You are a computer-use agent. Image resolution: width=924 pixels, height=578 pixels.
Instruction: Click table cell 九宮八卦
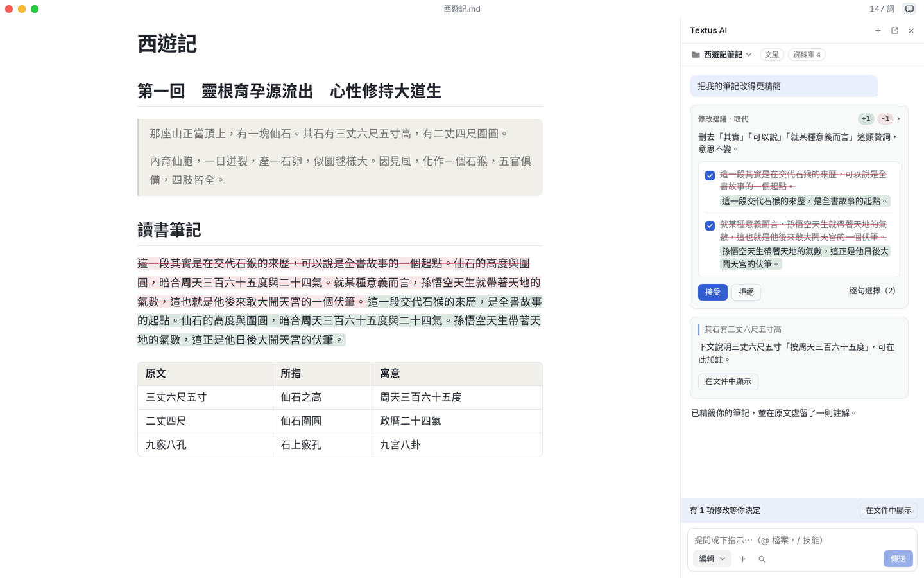pyautogui.click(x=457, y=445)
